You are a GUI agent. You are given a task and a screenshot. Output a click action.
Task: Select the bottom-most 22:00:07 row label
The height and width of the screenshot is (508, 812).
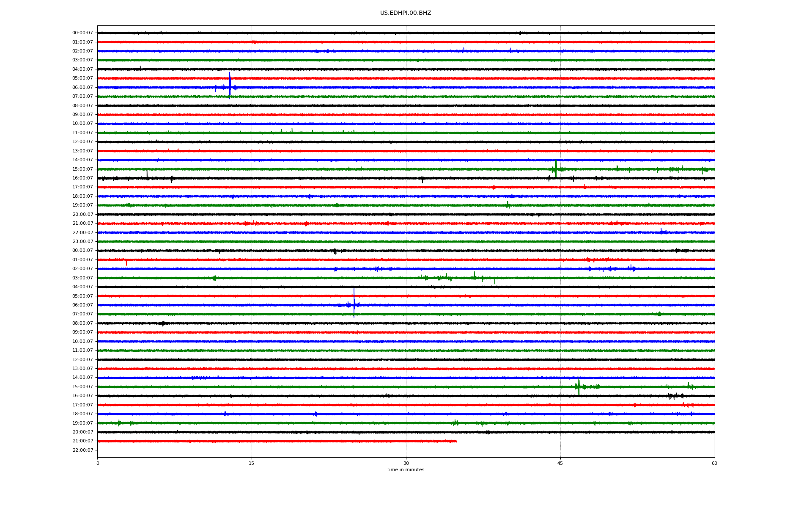pos(82,450)
